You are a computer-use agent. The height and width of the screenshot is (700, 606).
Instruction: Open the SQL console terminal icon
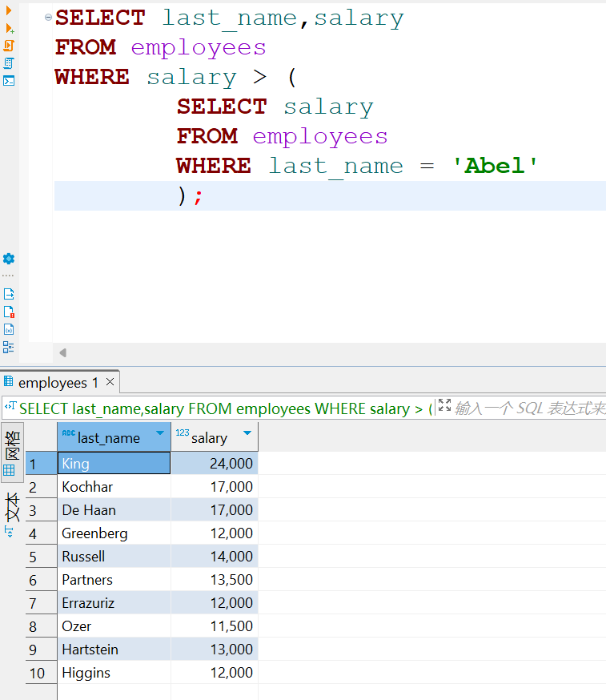click(9, 80)
